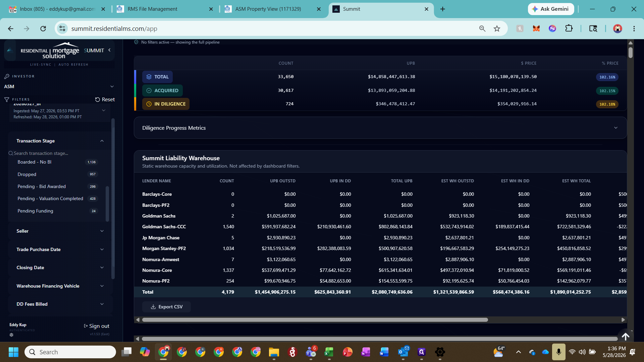Collapse the Transaction Stage filter section
The image size is (644, 362).
(x=102, y=141)
